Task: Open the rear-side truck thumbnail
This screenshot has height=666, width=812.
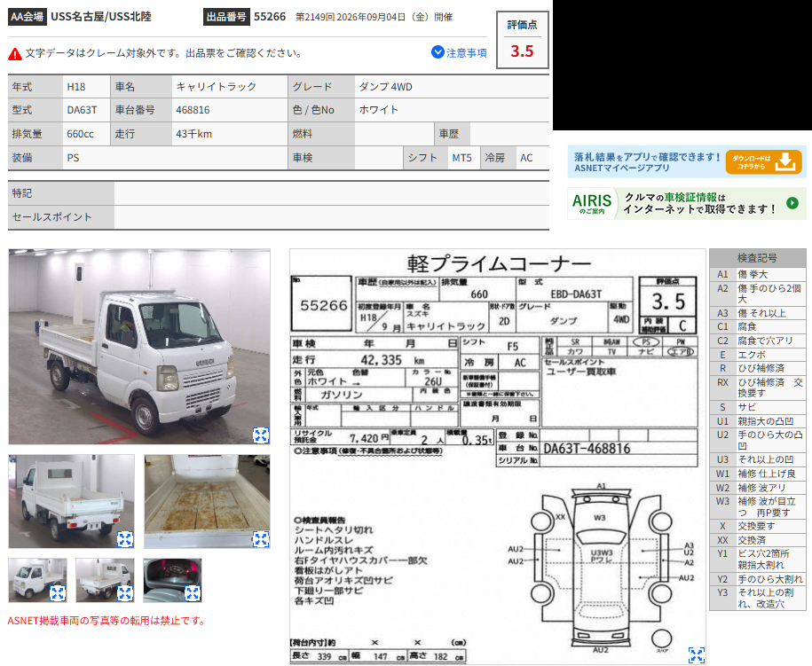Action: [x=72, y=501]
